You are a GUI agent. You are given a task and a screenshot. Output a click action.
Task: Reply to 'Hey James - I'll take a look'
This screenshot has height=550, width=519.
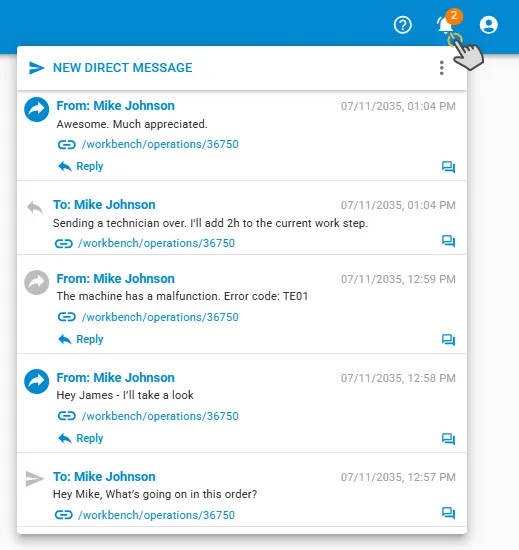tap(81, 438)
